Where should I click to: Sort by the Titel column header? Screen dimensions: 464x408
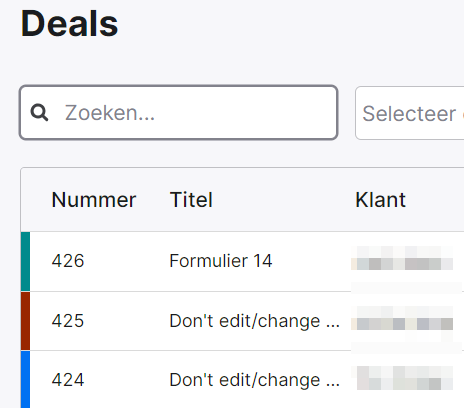point(191,200)
